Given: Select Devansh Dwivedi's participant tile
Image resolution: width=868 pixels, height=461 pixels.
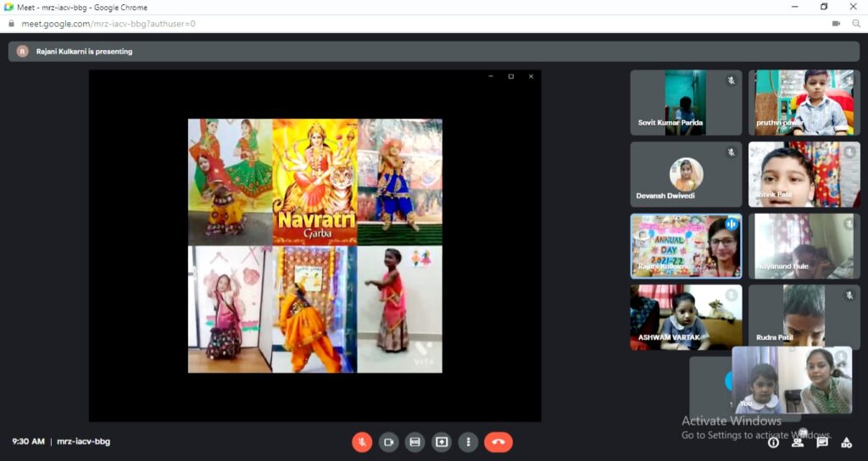Looking at the screenshot, I should click(686, 175).
